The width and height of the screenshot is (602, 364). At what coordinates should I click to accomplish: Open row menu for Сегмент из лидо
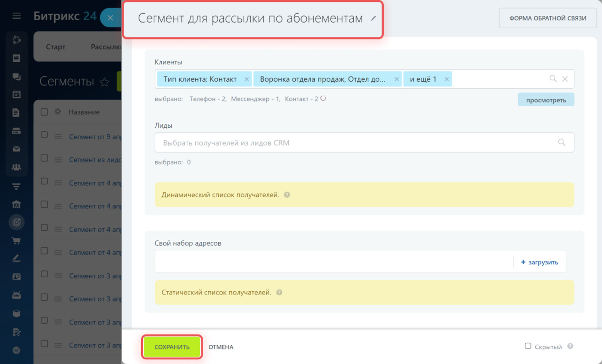(58, 160)
